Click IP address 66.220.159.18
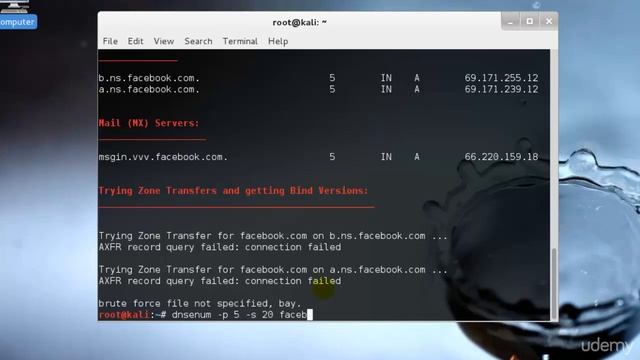The image size is (640, 360). pos(501,157)
